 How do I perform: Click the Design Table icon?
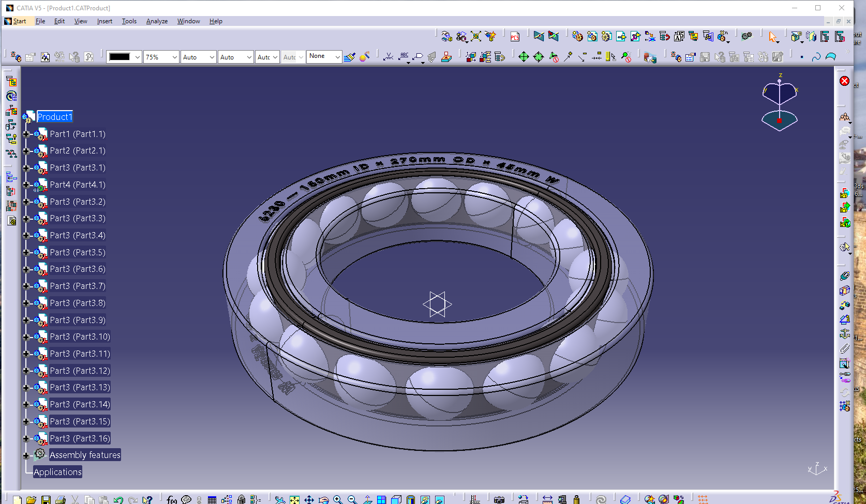pyautogui.click(x=212, y=499)
